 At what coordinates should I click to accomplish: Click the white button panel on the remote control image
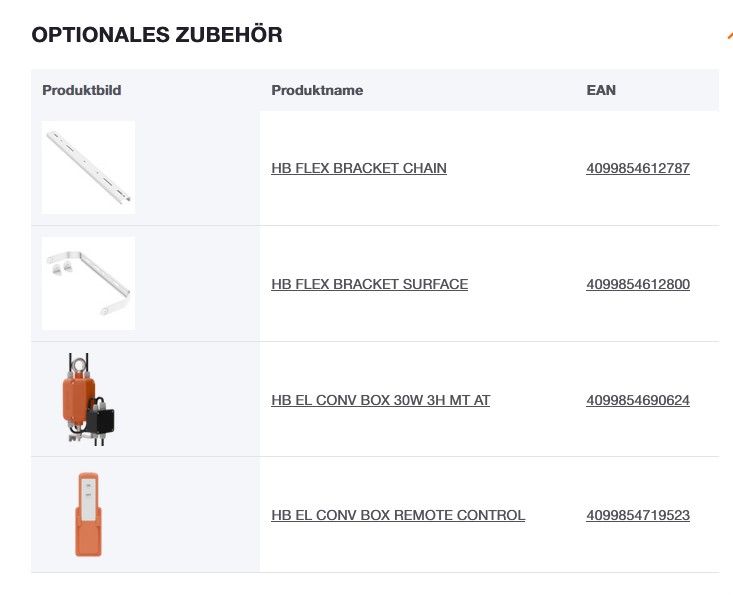88,497
